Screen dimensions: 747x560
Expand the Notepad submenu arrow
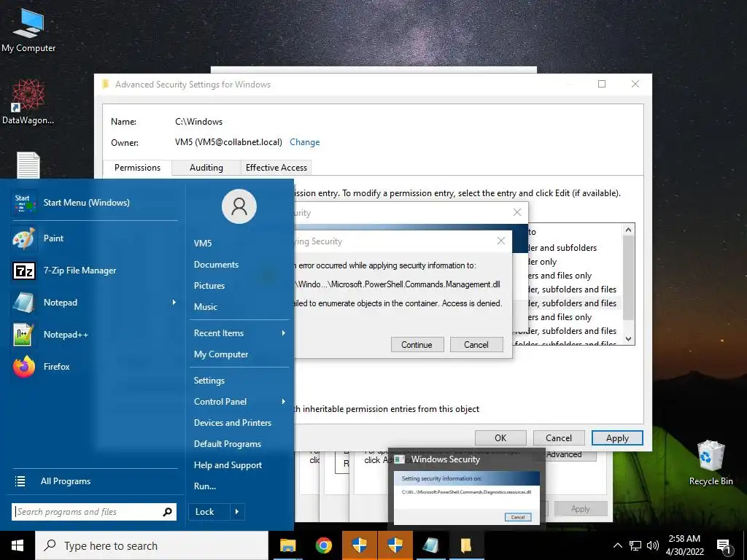pos(174,303)
